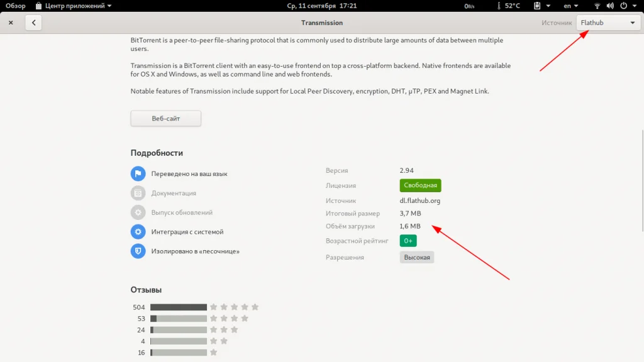This screenshot has height=362, width=644.
Task: Click the system integration gear icon
Action: coord(138,231)
